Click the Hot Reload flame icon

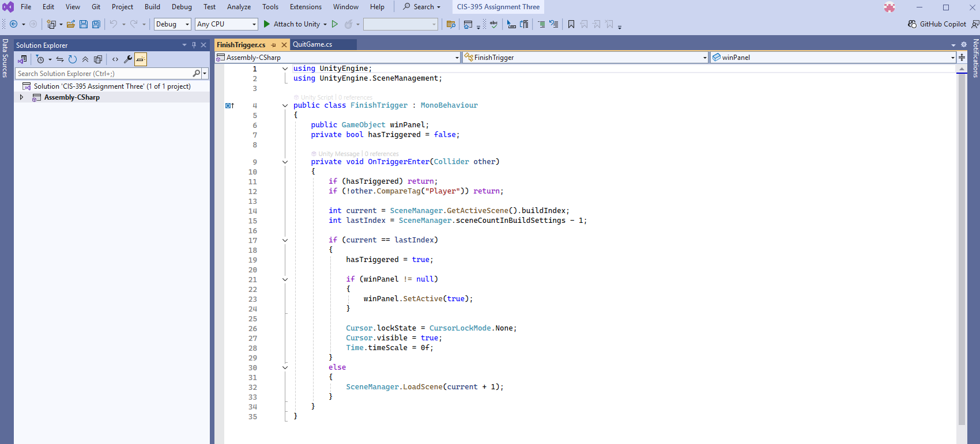click(x=348, y=24)
